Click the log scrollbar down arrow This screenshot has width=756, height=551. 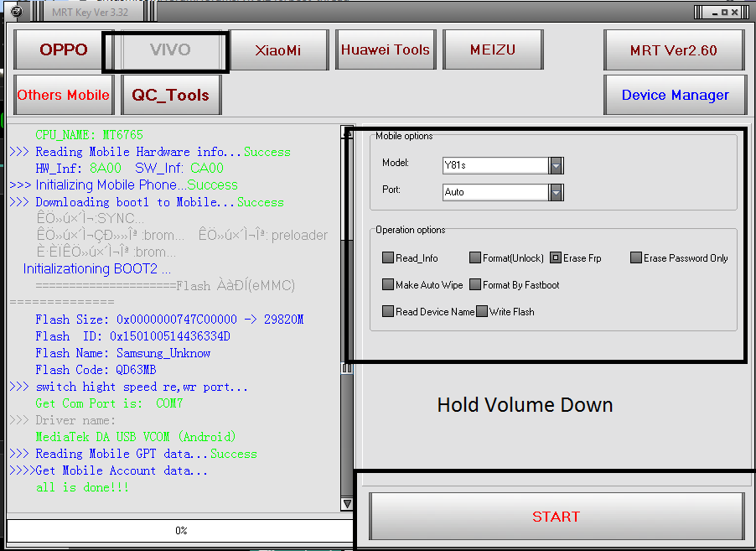point(347,504)
